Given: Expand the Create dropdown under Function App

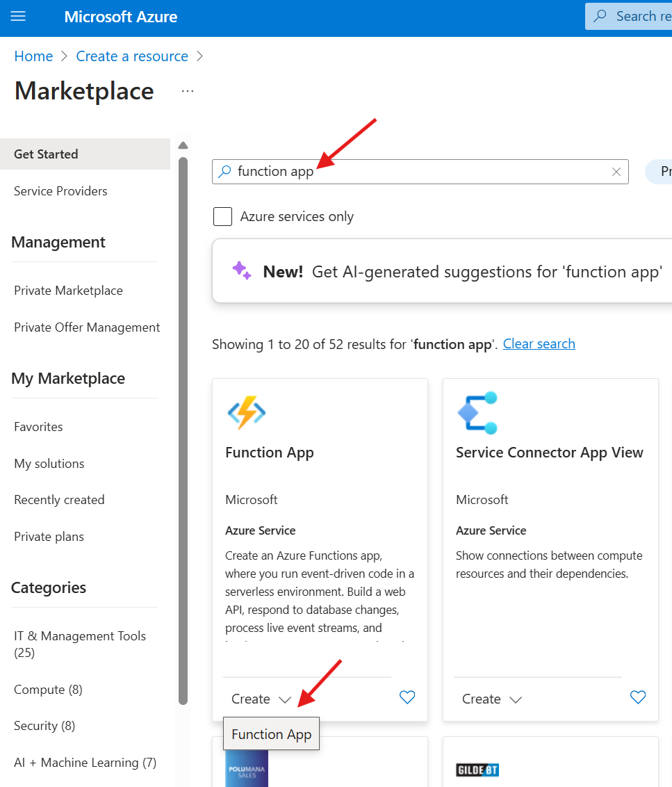Looking at the screenshot, I should 261,698.
